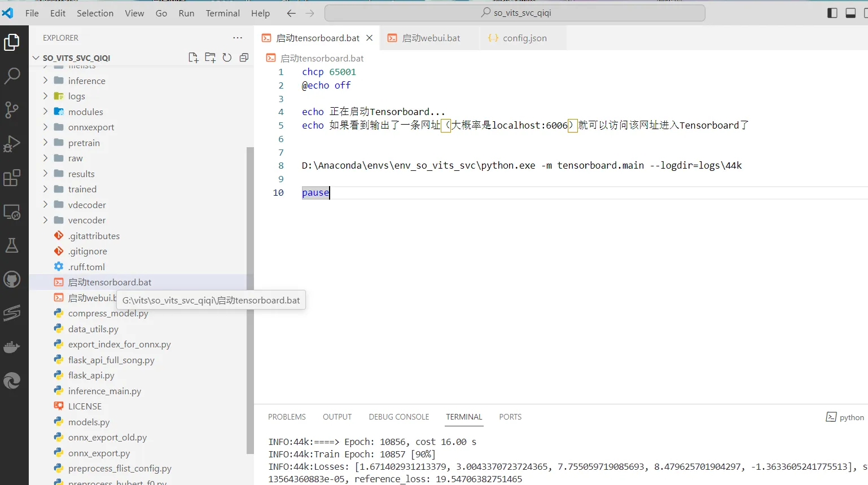Click New Folder icon in explorer header
Image resolution: width=868 pixels, height=485 pixels.
click(210, 58)
